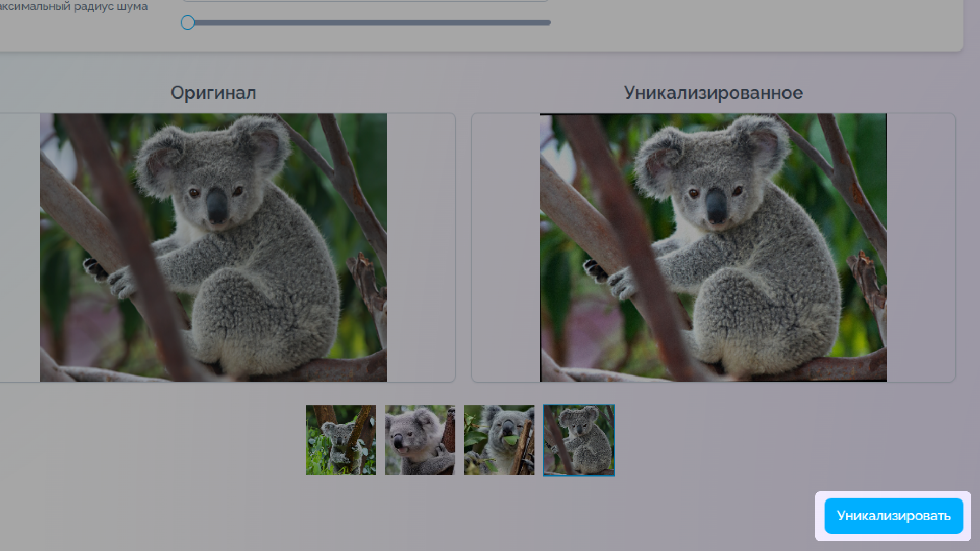Click the empty right margin of the original panel
The width and height of the screenshot is (980, 551).
pos(421,247)
